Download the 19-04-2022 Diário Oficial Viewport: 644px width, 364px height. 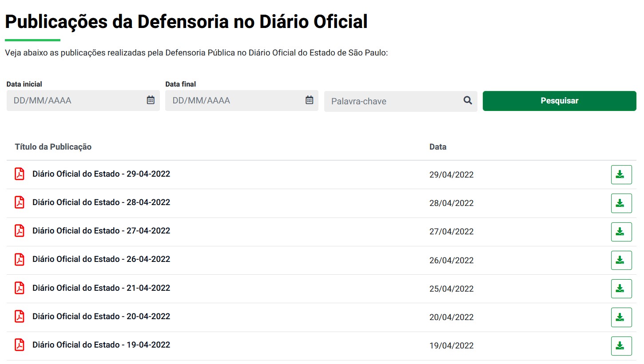click(x=621, y=346)
